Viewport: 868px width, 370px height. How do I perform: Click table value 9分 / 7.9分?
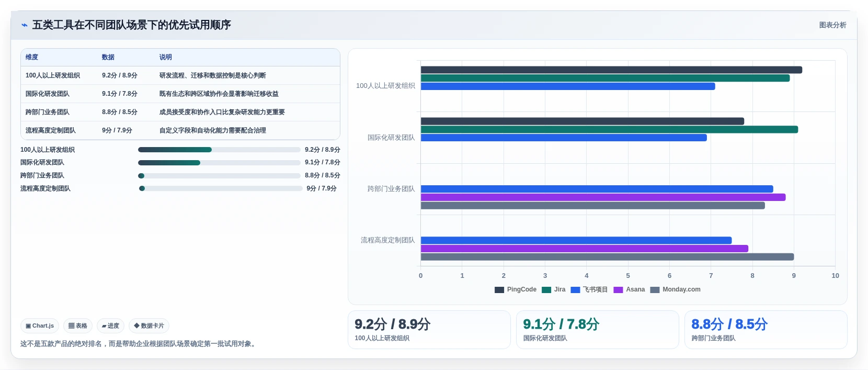(x=117, y=130)
